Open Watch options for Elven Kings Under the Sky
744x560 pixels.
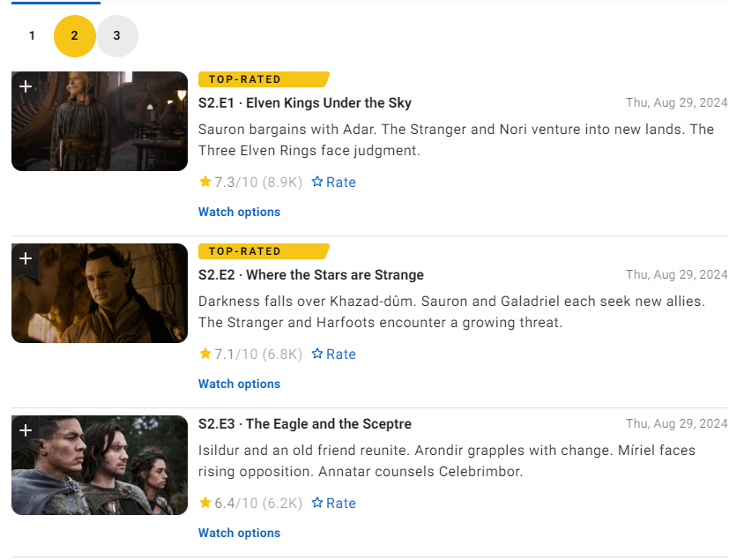[x=239, y=212]
